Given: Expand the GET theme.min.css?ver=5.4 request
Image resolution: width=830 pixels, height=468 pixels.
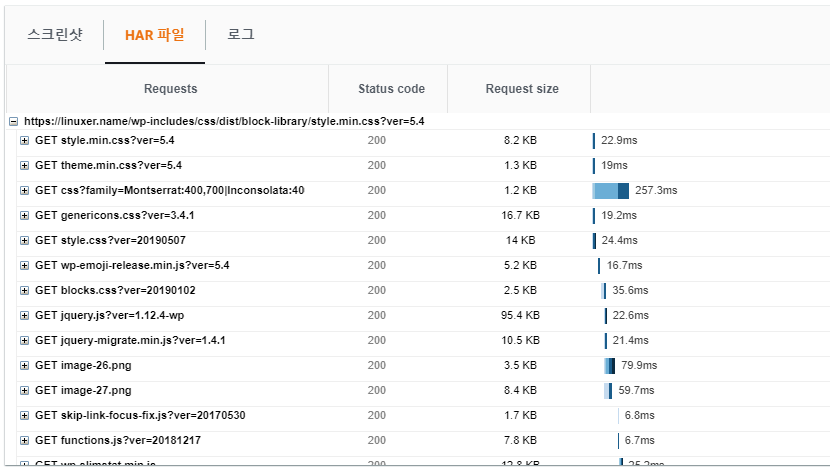Looking at the screenshot, I should click(x=25, y=166).
